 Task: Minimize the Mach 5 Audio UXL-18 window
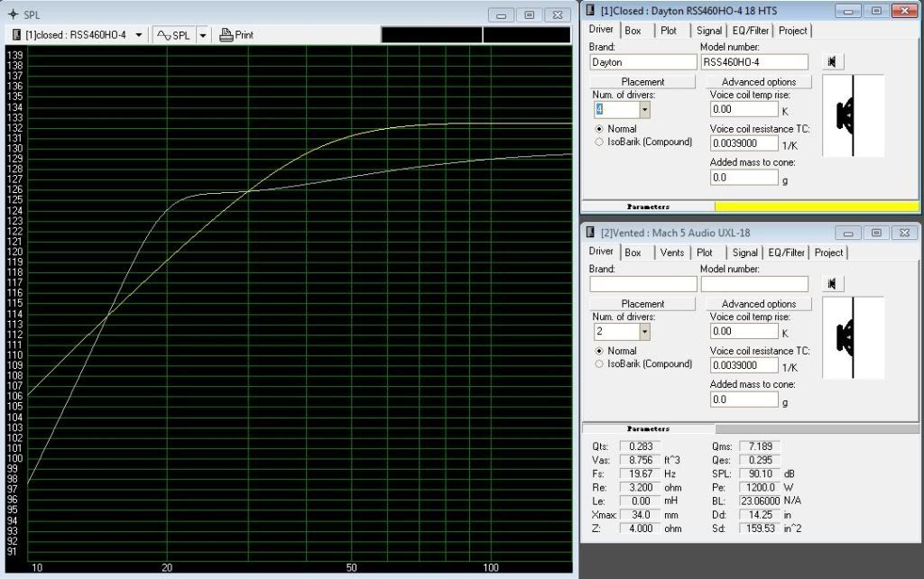(848, 234)
